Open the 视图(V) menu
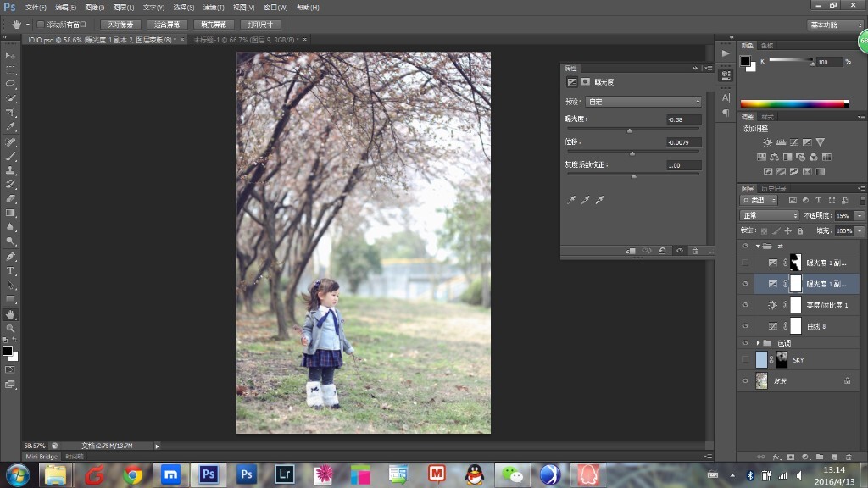 tap(243, 7)
